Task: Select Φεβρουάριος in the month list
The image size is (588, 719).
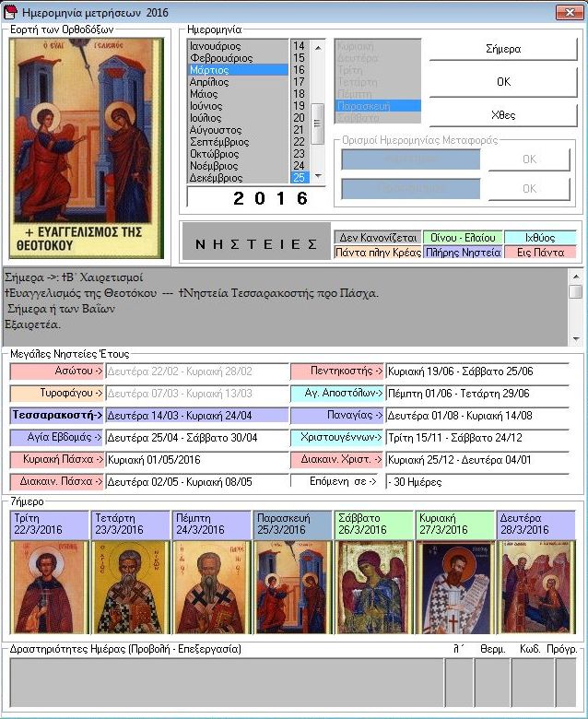Action: coord(239,58)
